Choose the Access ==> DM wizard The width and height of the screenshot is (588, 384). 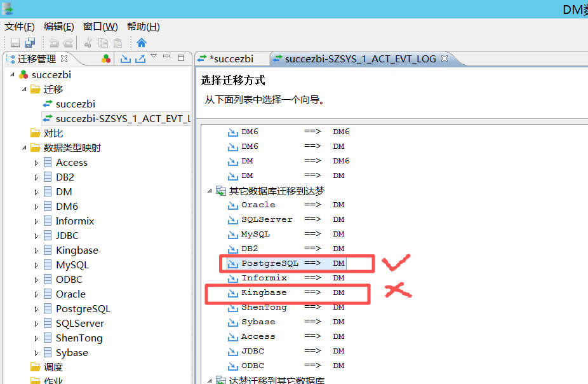tap(286, 336)
